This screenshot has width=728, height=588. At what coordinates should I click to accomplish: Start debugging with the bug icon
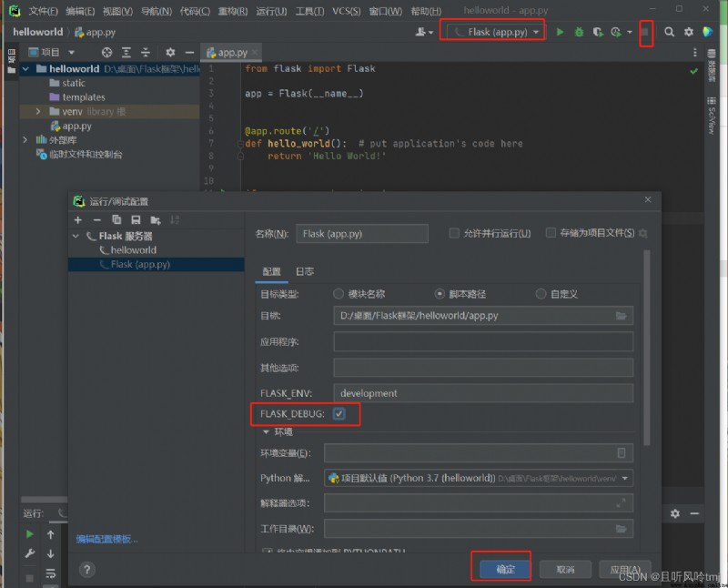(579, 32)
